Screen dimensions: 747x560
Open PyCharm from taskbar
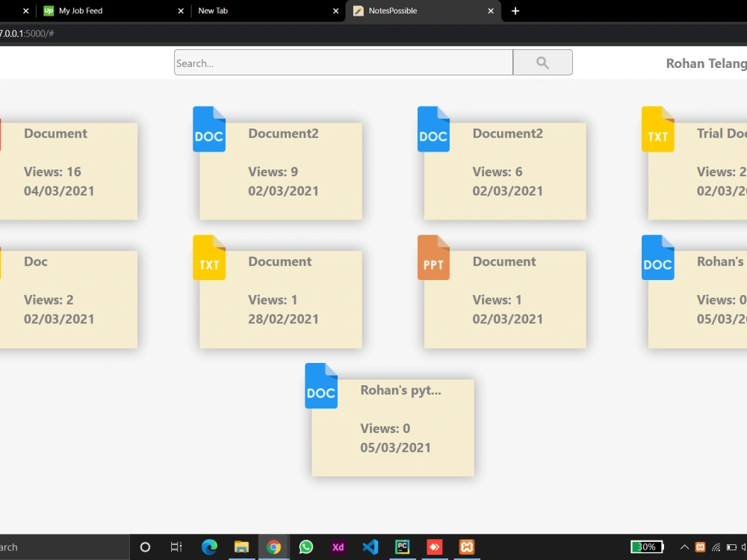click(403, 547)
